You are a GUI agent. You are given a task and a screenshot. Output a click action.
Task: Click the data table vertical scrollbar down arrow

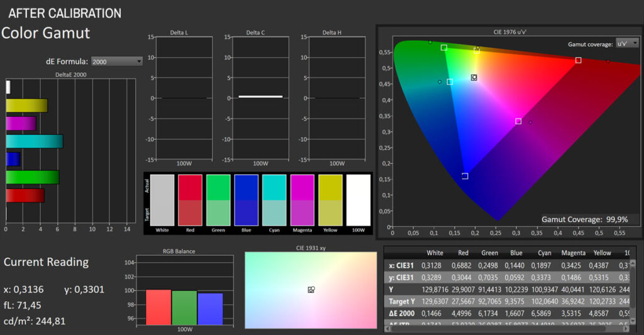633,321
